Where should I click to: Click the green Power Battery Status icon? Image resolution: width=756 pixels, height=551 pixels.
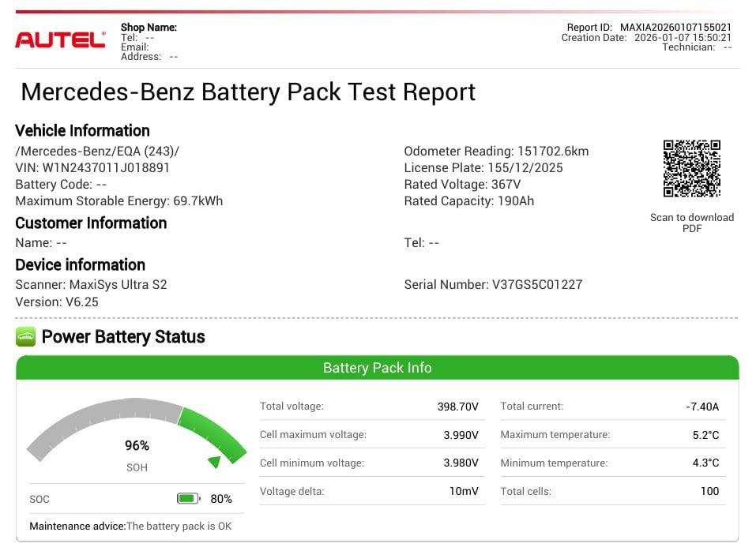pos(25,337)
